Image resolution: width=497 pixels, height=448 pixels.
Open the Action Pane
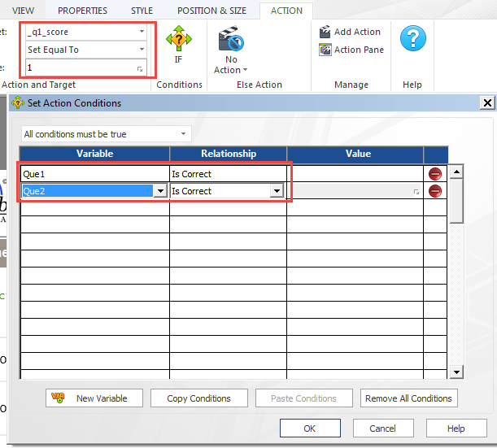[x=351, y=50]
